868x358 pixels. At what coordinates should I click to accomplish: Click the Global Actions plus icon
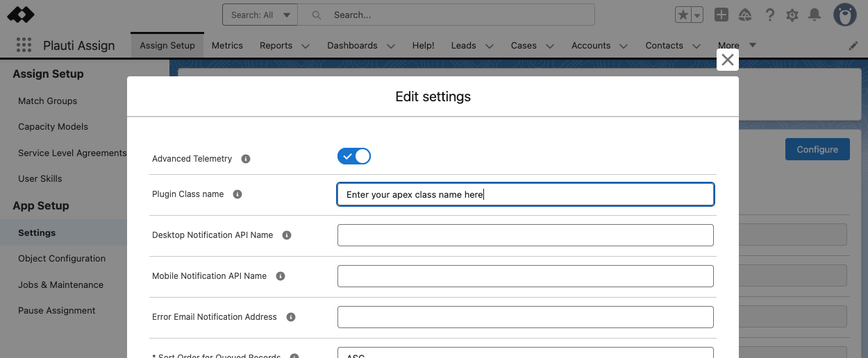point(721,15)
